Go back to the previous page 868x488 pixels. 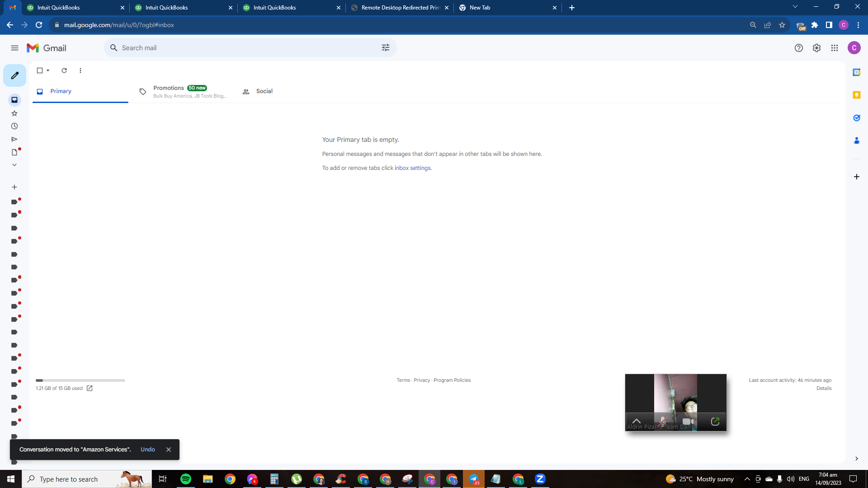point(10,25)
